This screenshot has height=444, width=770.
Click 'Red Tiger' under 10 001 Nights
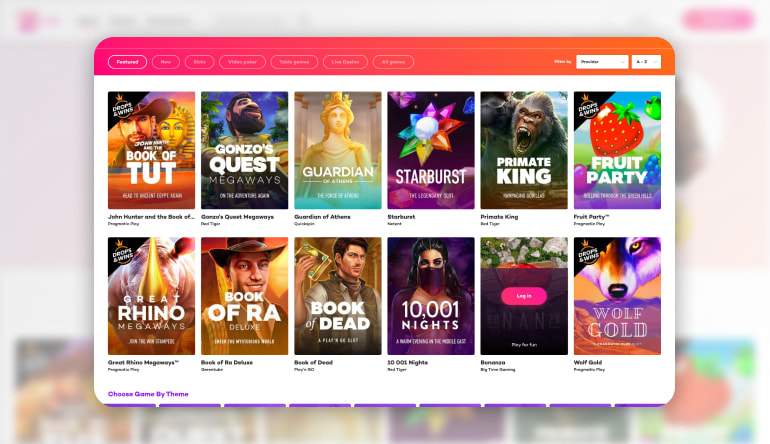coord(397,369)
